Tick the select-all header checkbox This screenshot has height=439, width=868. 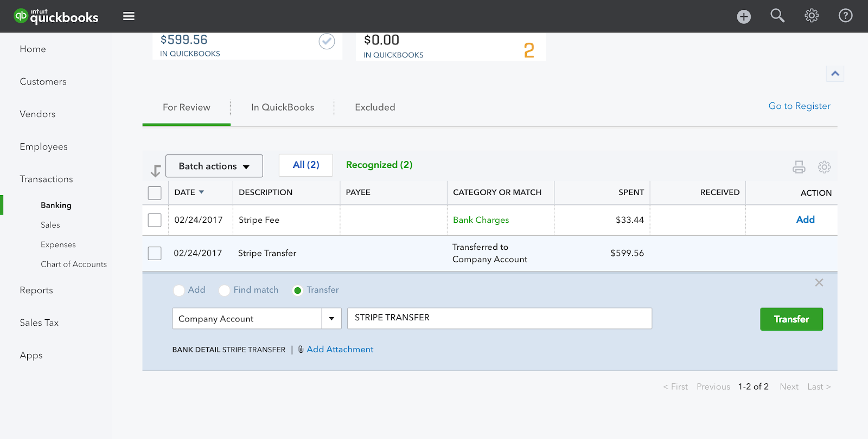click(x=155, y=193)
